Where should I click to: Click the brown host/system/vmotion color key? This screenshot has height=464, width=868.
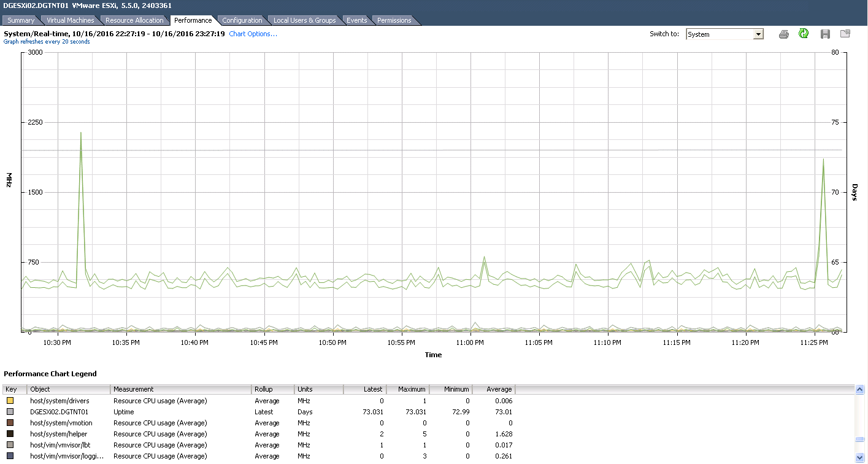10,423
